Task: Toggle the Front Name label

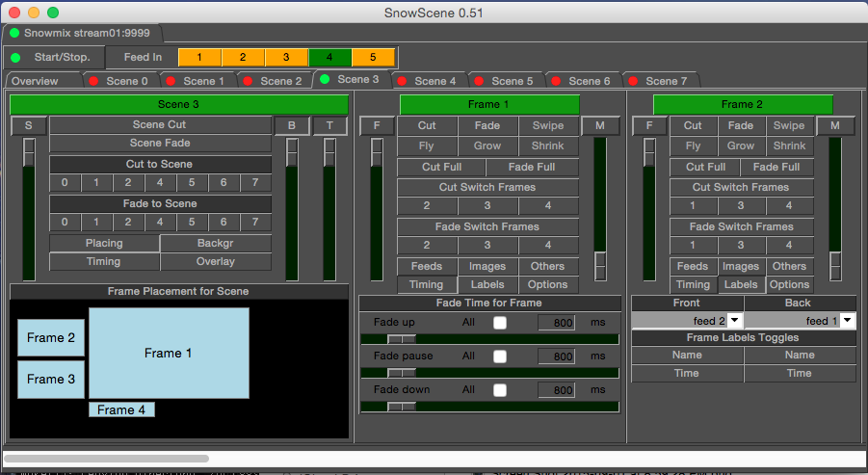Action: coord(687,355)
